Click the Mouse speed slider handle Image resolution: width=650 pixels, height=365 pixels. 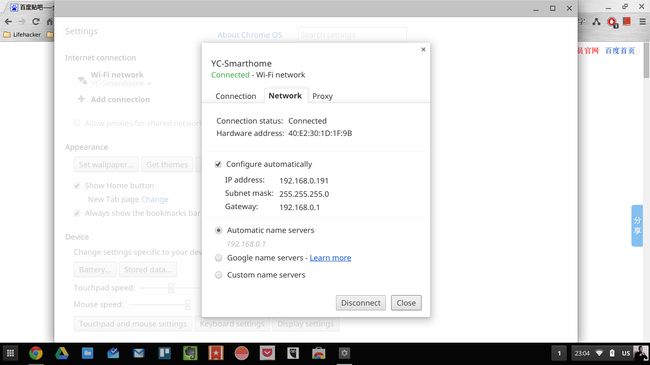[188, 305]
